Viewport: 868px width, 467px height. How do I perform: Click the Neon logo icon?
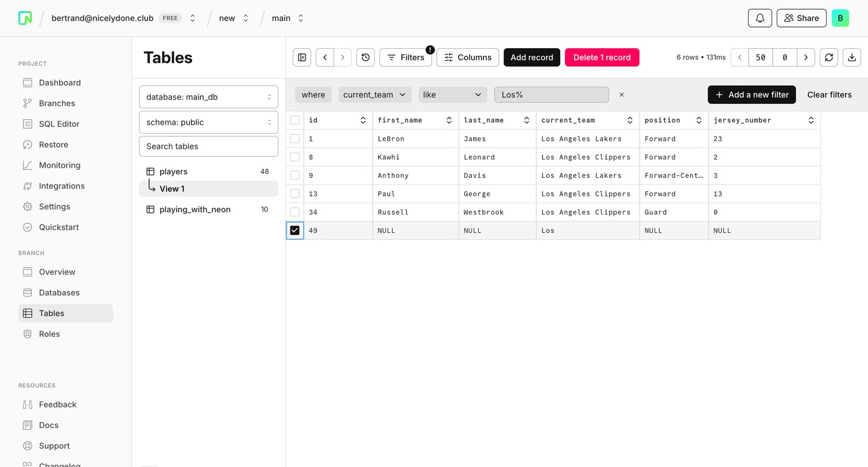click(x=25, y=18)
